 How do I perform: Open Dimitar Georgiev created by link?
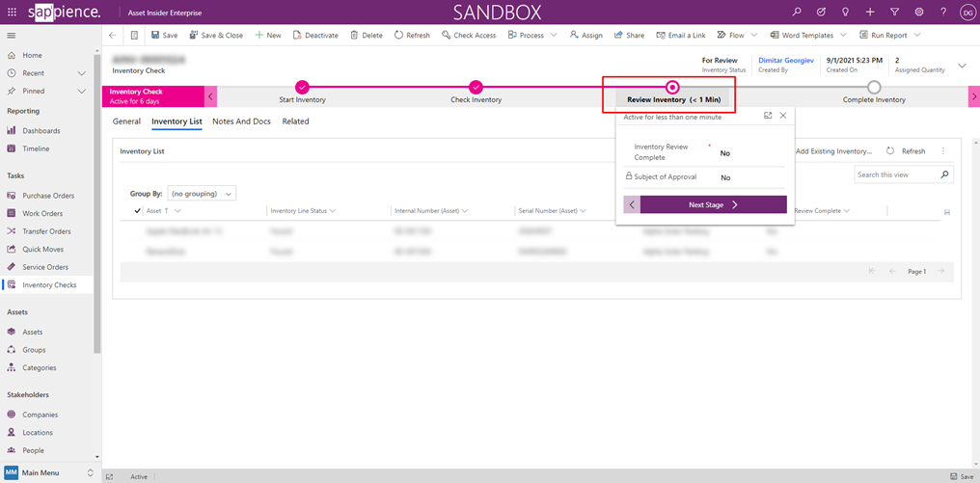tap(785, 60)
